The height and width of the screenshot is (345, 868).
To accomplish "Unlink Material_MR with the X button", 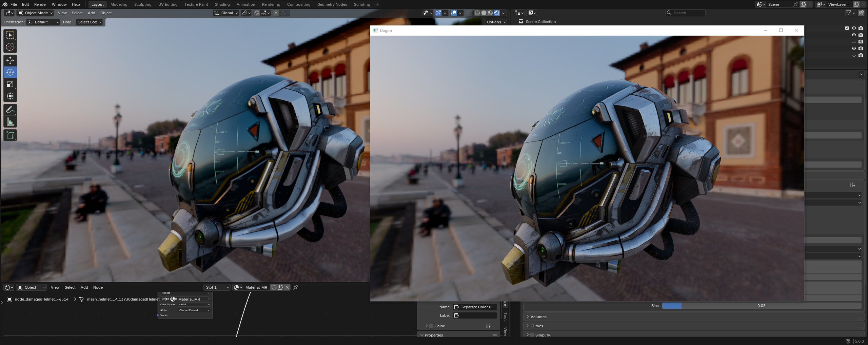I will point(287,287).
